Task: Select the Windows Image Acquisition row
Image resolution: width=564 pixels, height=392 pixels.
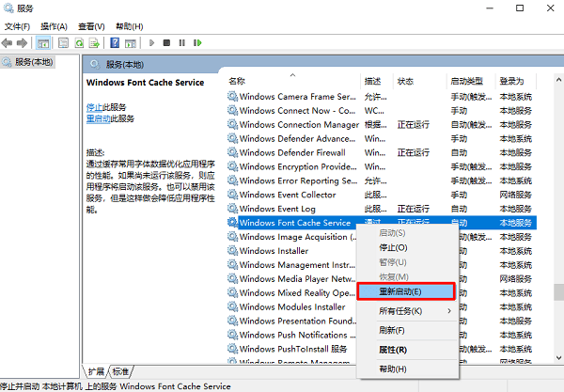Action: (x=291, y=237)
